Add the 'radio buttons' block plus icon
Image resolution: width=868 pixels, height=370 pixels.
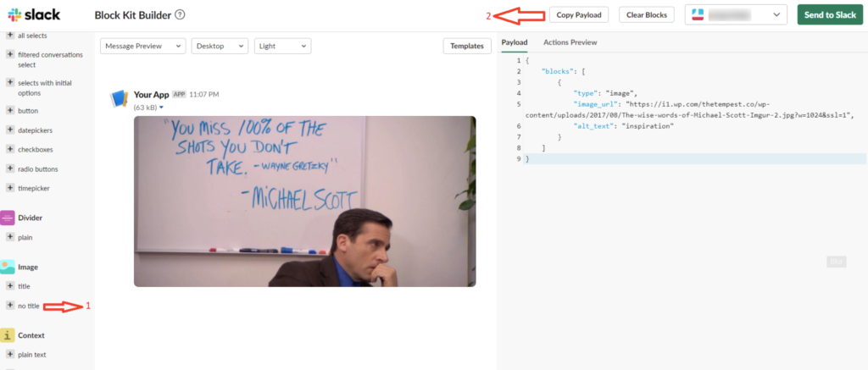click(x=10, y=168)
